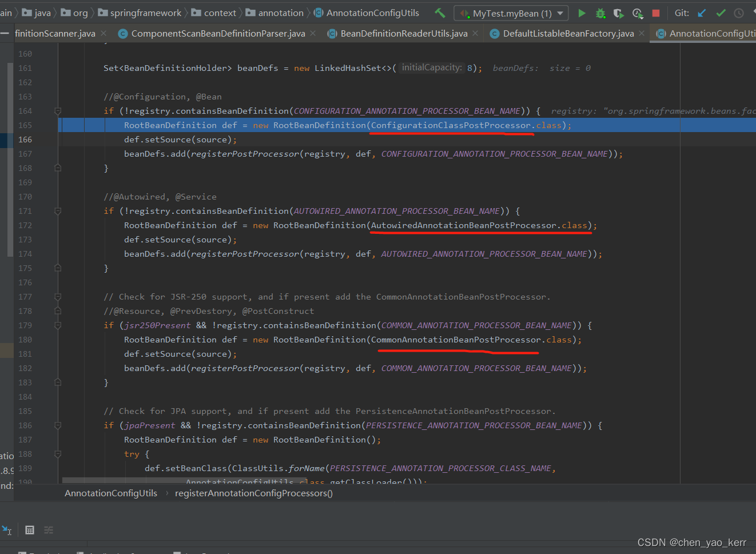Click the //@Configuration, @Bean comment
This screenshot has width=756, height=554.
click(x=162, y=97)
